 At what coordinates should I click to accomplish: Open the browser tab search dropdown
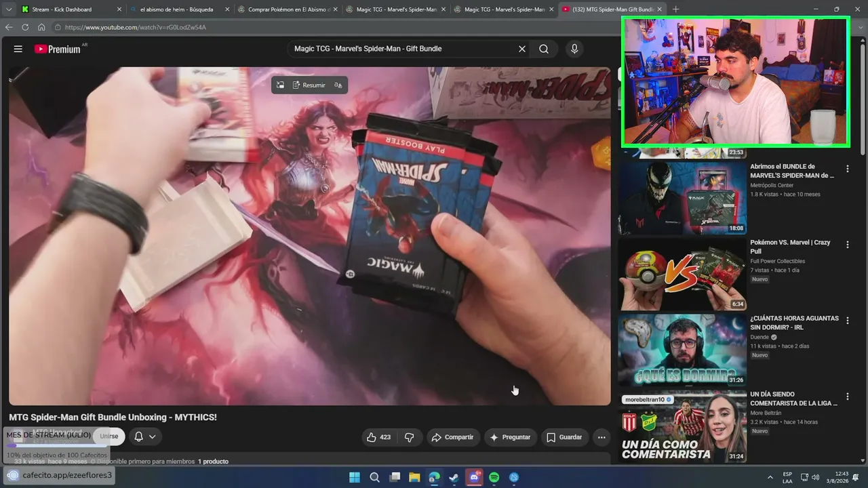[9, 9]
